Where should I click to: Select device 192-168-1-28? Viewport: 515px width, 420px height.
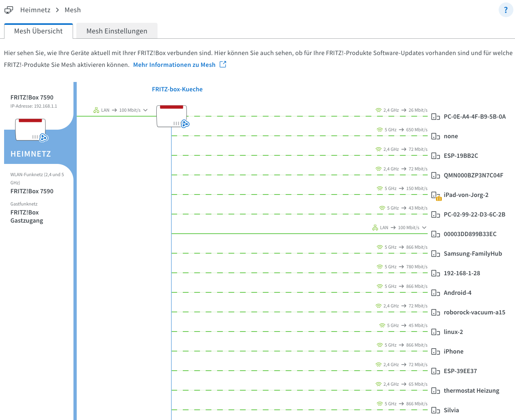pyautogui.click(x=462, y=273)
